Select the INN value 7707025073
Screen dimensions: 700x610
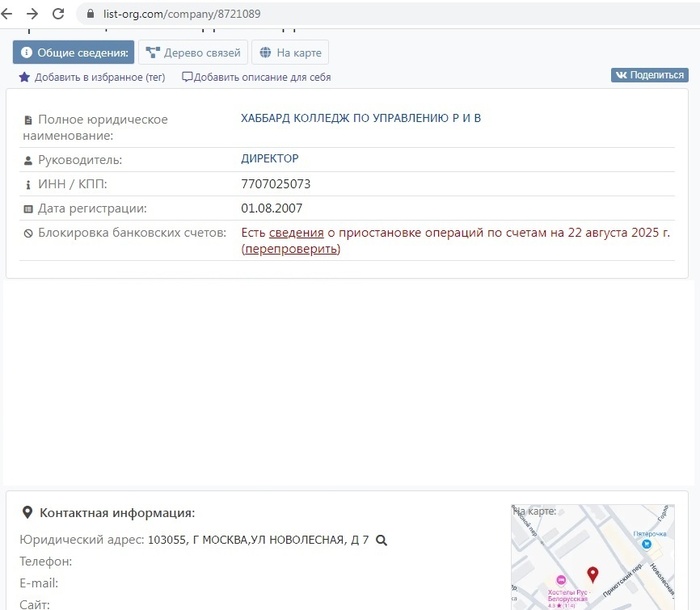click(x=275, y=184)
